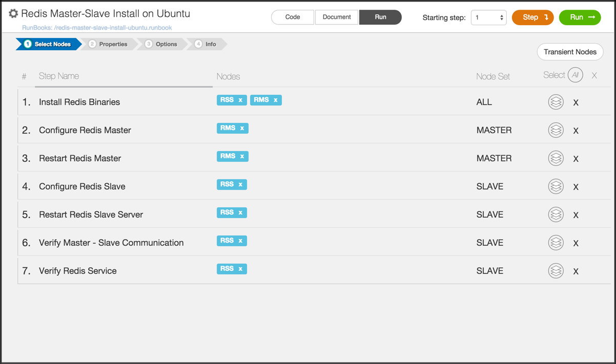
Task: Open node selector for Verify Redis Service
Action: click(556, 271)
